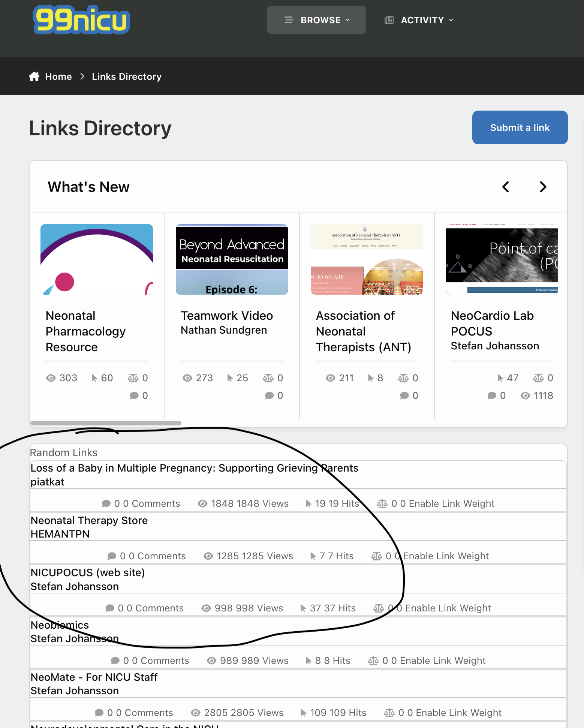Image resolution: width=584 pixels, height=728 pixels.
Task: Click Links Directory breadcrumb
Action: [127, 76]
